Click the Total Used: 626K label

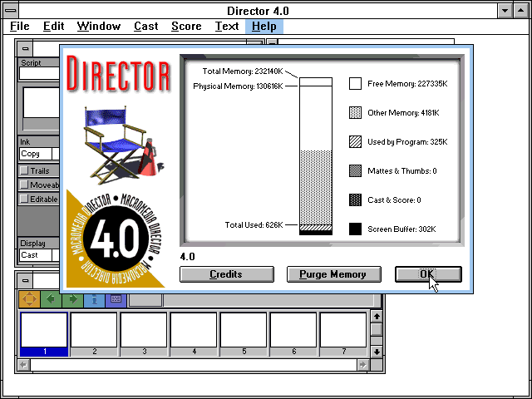[x=254, y=225]
